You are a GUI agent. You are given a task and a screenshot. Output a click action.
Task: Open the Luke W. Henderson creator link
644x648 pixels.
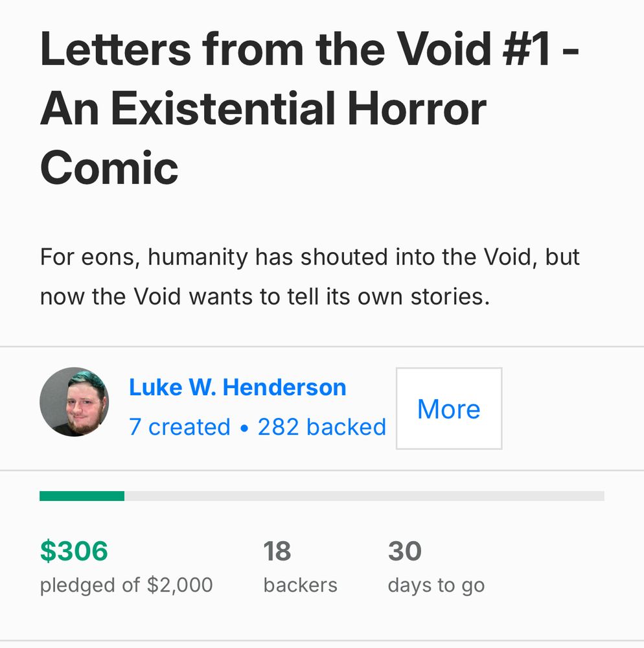tap(238, 388)
